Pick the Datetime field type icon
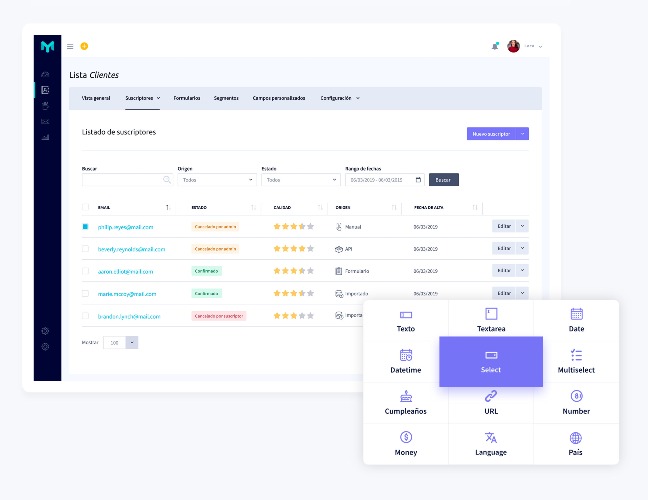Image resolution: width=648 pixels, height=500 pixels. (406, 355)
